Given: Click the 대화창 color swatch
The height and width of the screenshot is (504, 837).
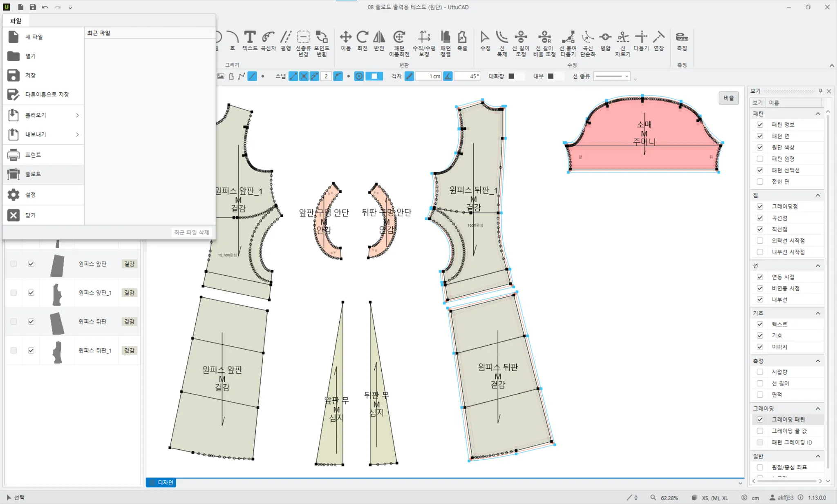Looking at the screenshot, I should click(x=511, y=76).
